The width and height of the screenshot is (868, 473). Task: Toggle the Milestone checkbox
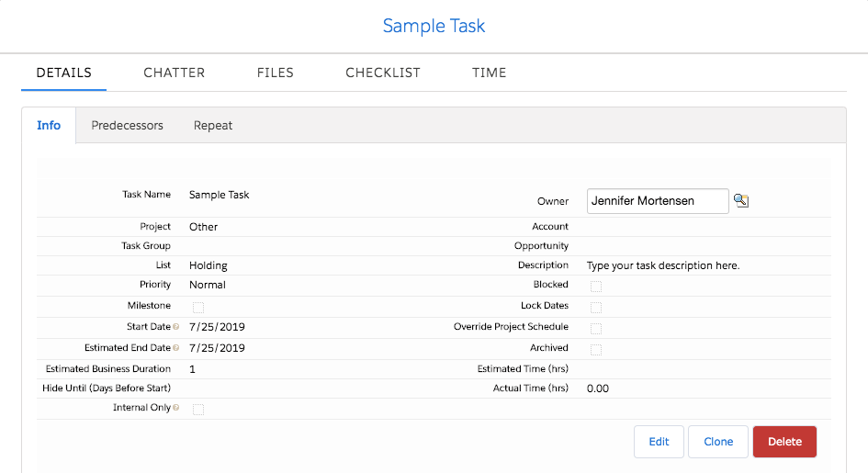tap(198, 307)
